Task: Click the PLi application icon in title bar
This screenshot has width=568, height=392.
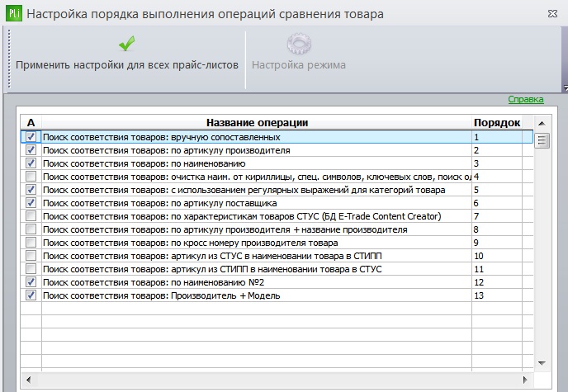Action: [14, 14]
